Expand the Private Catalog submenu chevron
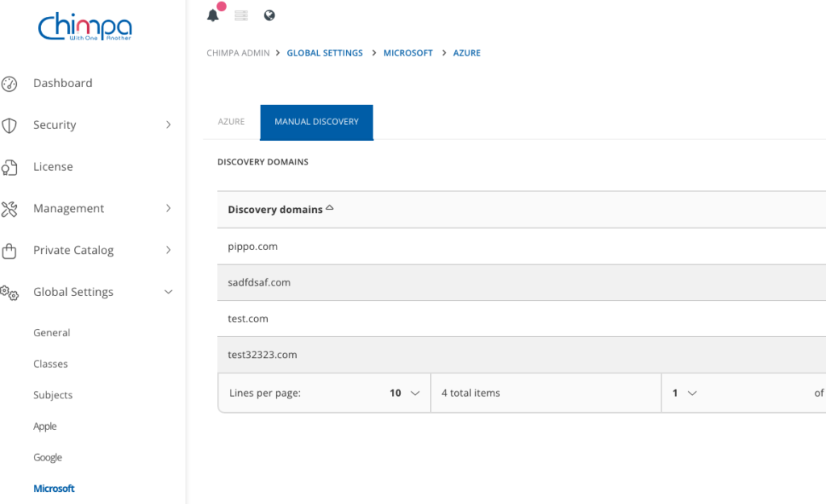This screenshot has width=826, height=504. (168, 250)
